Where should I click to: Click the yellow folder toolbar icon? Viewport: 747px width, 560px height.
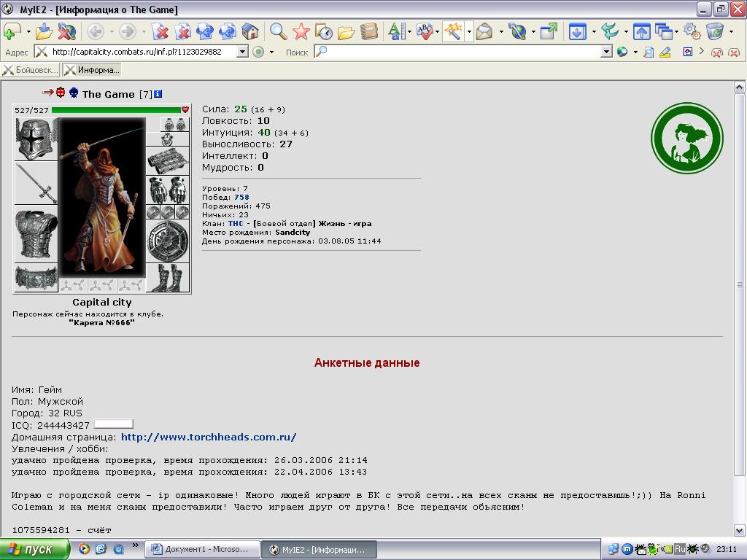pyautogui.click(x=346, y=31)
